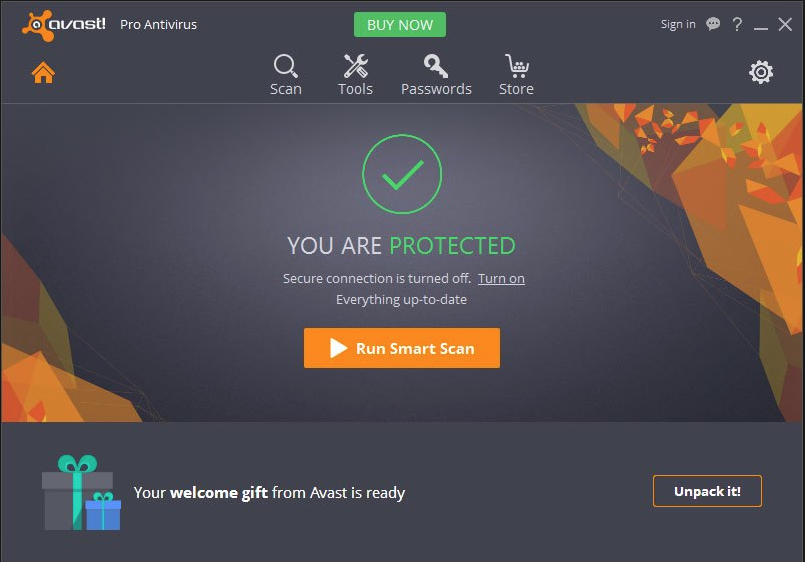Open the Passwords key icon

coord(436,66)
